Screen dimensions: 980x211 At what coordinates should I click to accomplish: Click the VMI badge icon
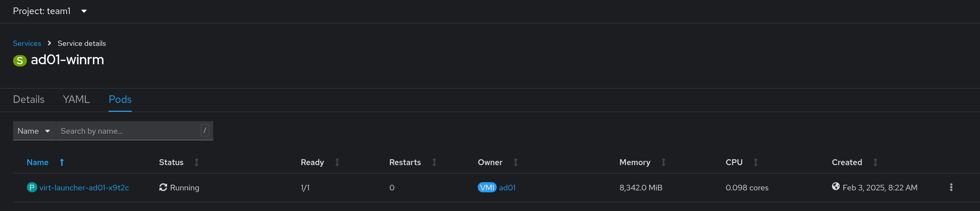coord(487,187)
